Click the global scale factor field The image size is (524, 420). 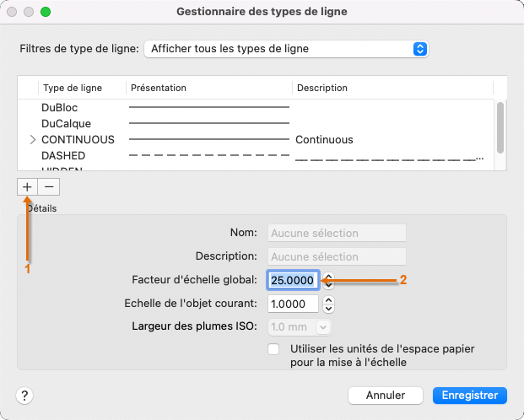pyautogui.click(x=293, y=280)
